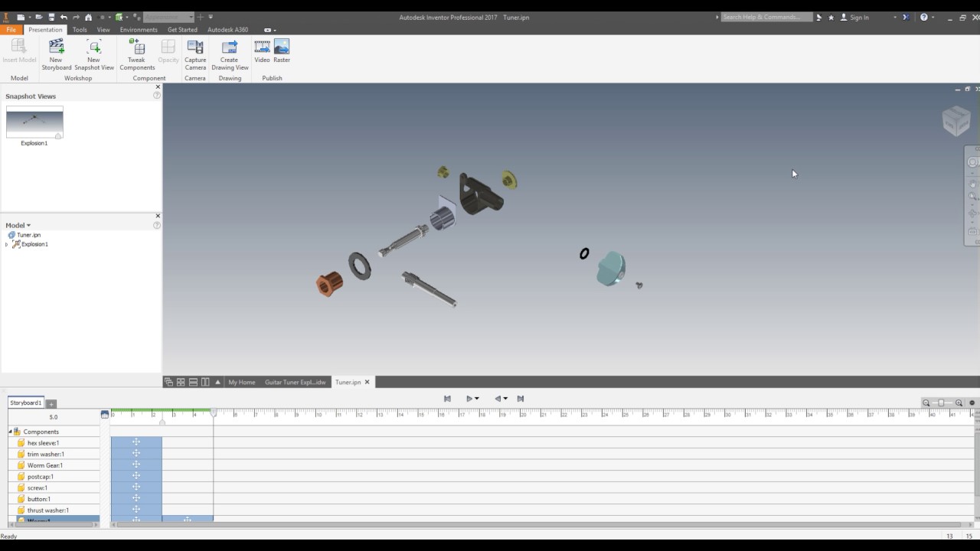The image size is (980, 551).
Task: Click the hex sleeve:1 tweak action block
Action: click(136, 442)
